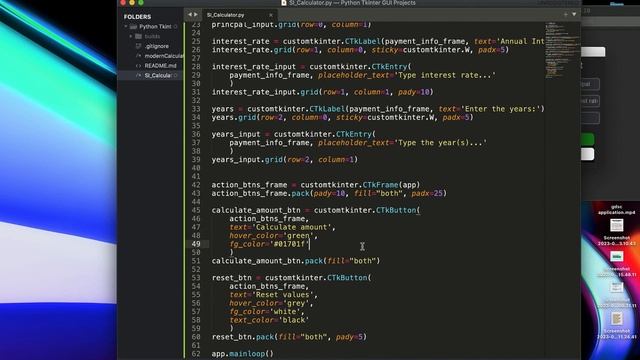The height and width of the screenshot is (360, 640).
Task: Expand the builds folder arrow
Action: click(131, 36)
